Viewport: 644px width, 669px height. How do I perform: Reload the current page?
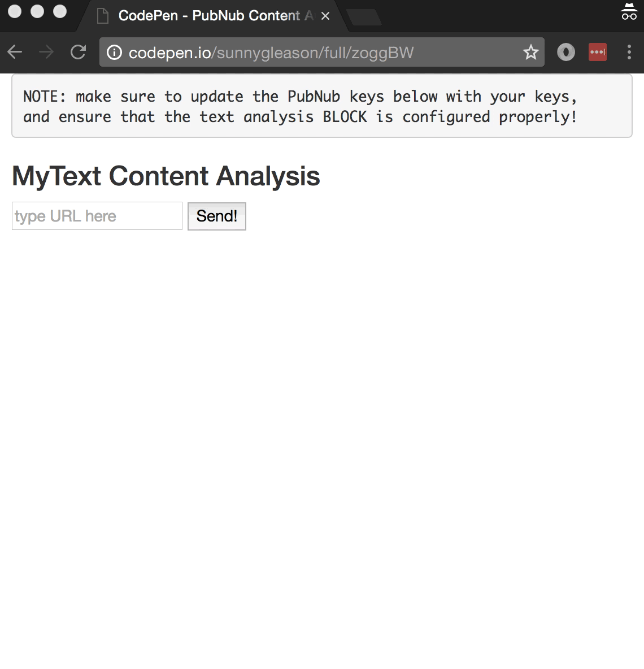tap(78, 53)
